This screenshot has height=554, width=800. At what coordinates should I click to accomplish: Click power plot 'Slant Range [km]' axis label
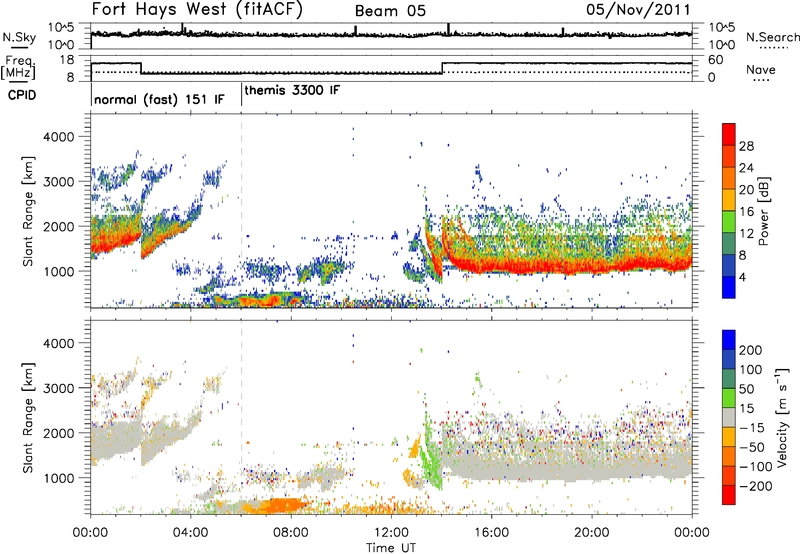tap(28, 212)
